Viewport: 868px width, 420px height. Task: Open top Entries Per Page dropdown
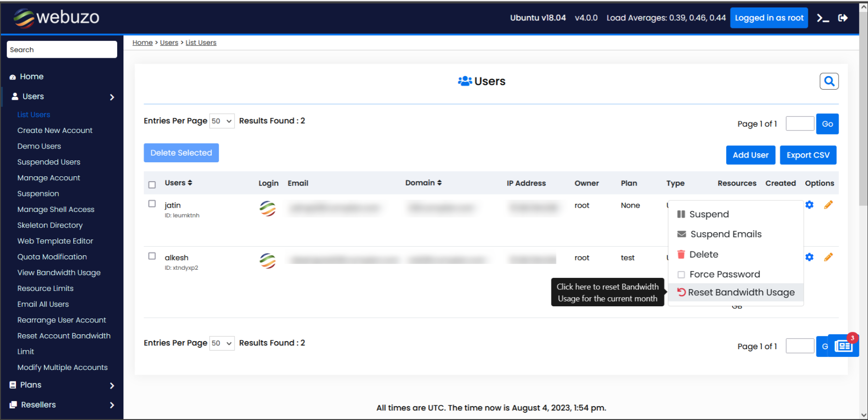pos(222,121)
